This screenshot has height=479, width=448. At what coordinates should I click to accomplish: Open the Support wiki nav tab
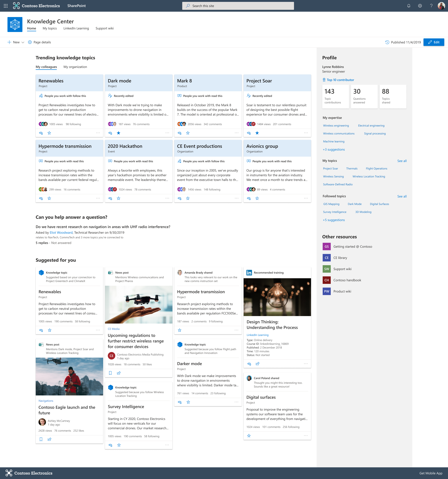[x=105, y=28]
